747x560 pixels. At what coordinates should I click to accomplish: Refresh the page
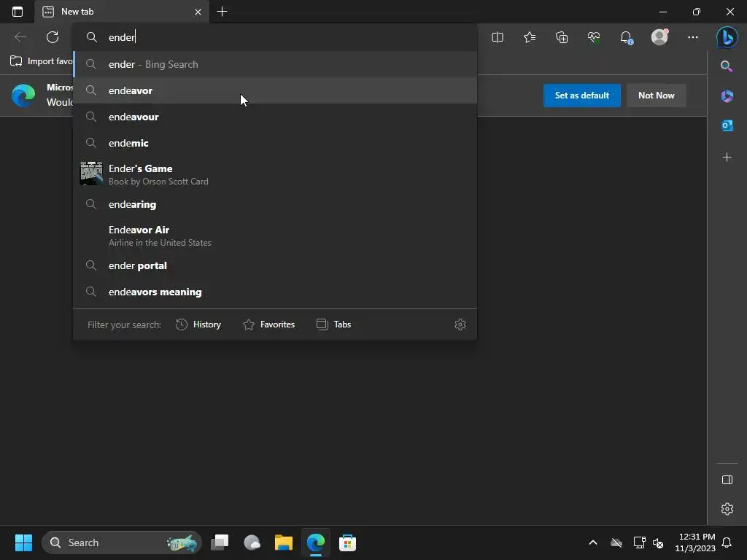[x=53, y=37]
